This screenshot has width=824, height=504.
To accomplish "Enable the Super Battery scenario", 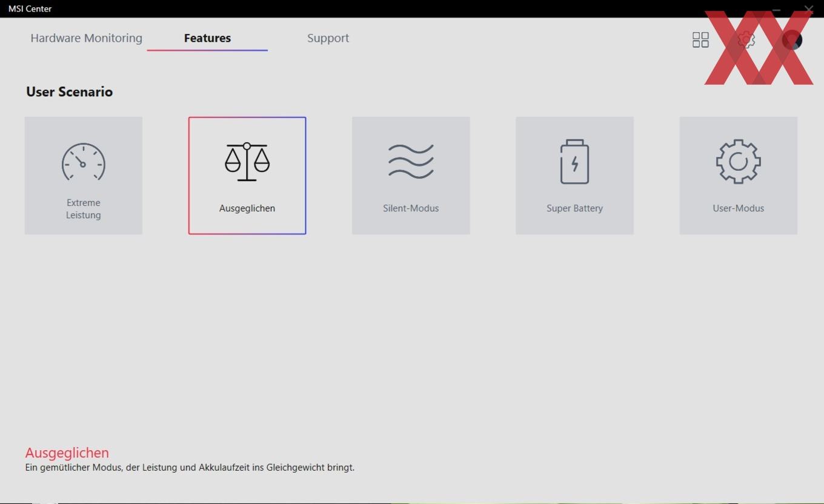I will pyautogui.click(x=574, y=176).
